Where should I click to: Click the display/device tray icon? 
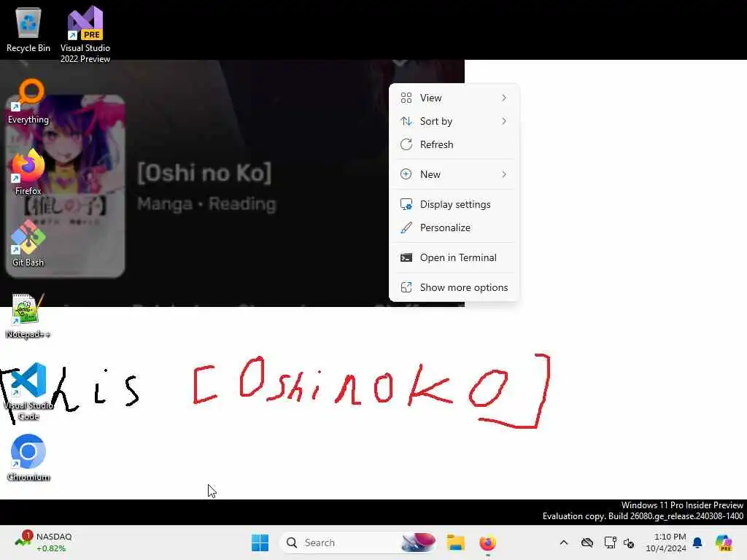click(x=610, y=542)
